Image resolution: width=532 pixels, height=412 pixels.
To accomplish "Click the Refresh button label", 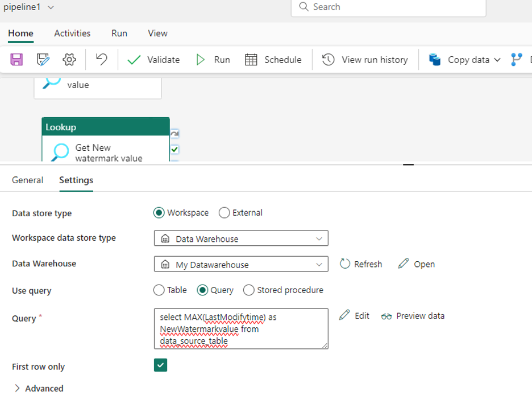I will tap(368, 264).
